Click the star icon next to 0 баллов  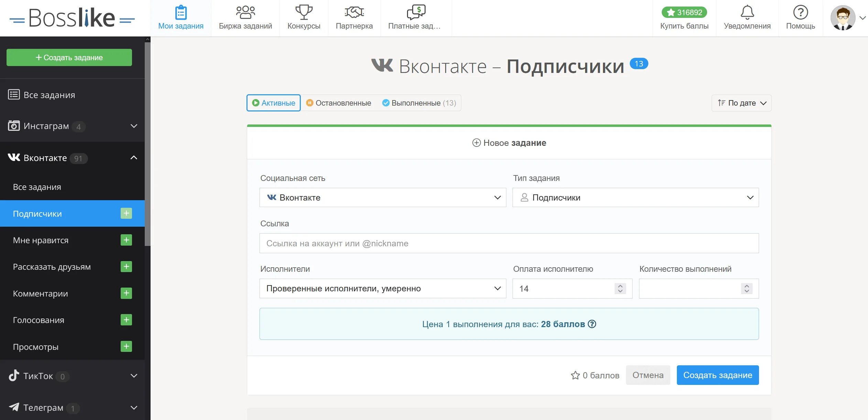575,375
